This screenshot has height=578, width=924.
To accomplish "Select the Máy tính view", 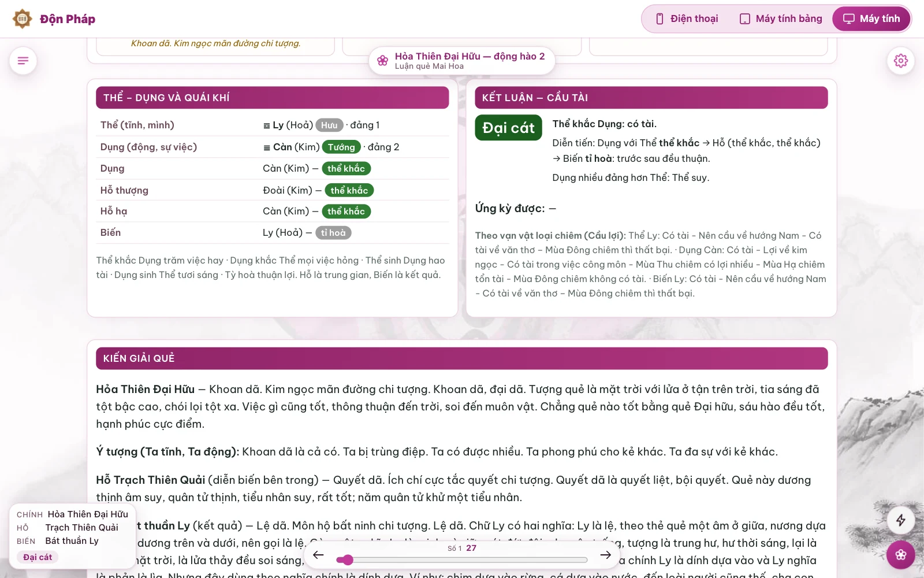I will pyautogui.click(x=871, y=19).
